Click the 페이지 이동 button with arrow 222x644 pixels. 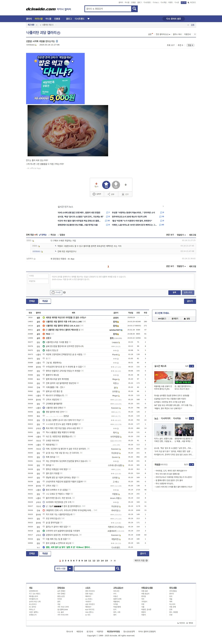coord(141,560)
